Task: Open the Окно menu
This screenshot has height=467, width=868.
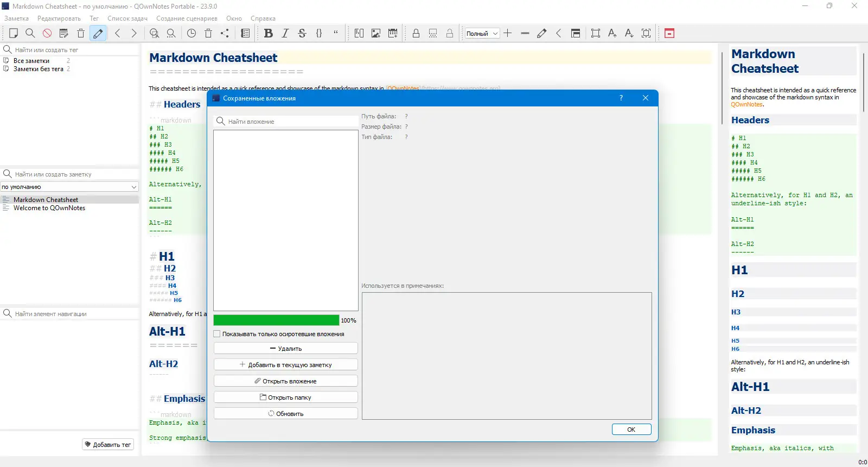Action: [x=234, y=18]
